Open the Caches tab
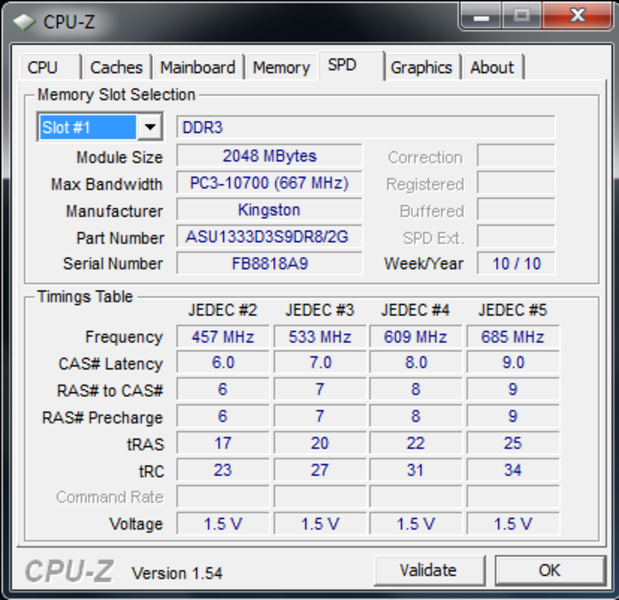The width and height of the screenshot is (619, 600). (x=117, y=67)
